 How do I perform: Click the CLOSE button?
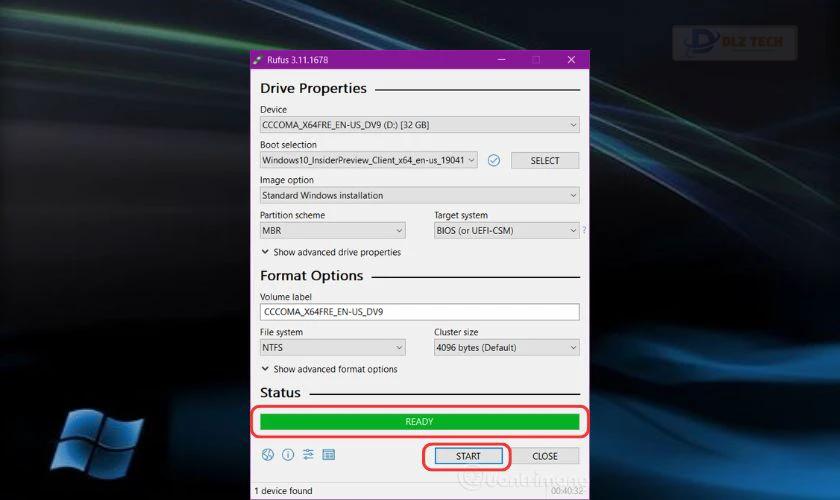coord(545,456)
